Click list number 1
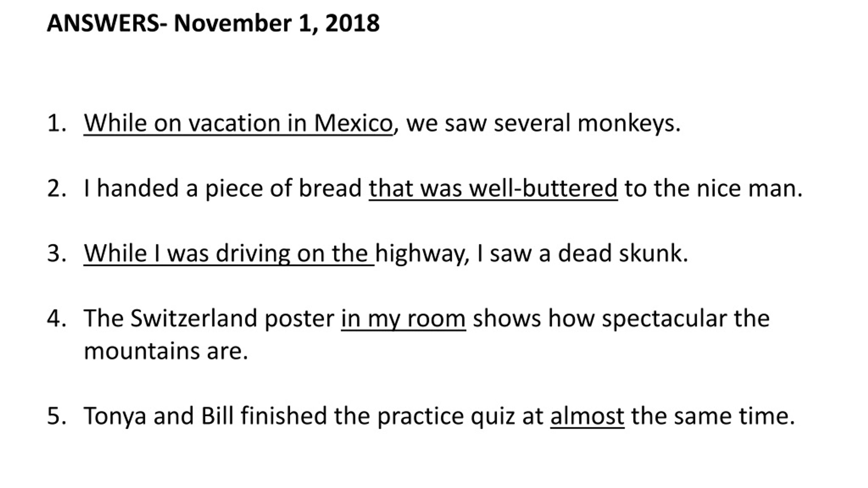The width and height of the screenshot is (868, 488). [x=57, y=123]
